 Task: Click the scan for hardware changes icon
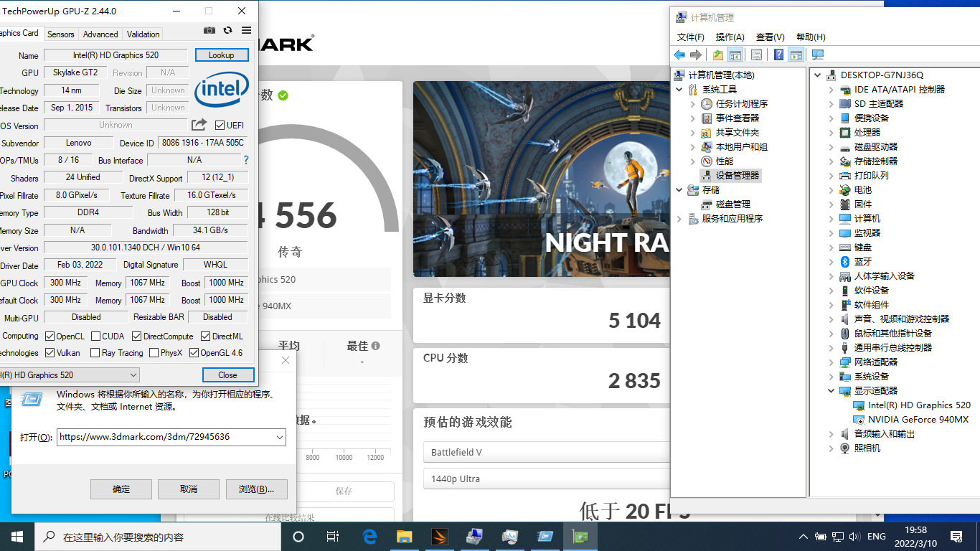pos(818,55)
